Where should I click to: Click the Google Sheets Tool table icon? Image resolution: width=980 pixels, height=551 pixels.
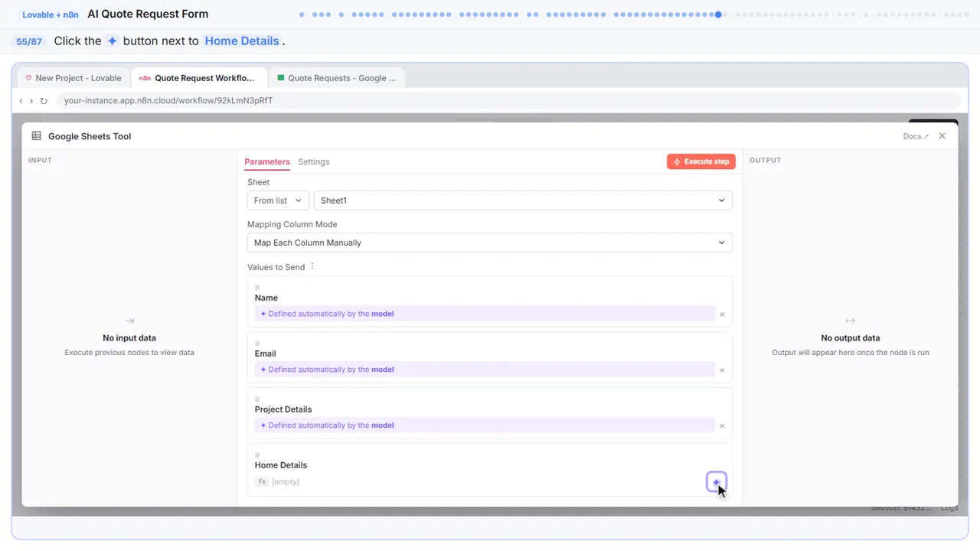(x=36, y=136)
